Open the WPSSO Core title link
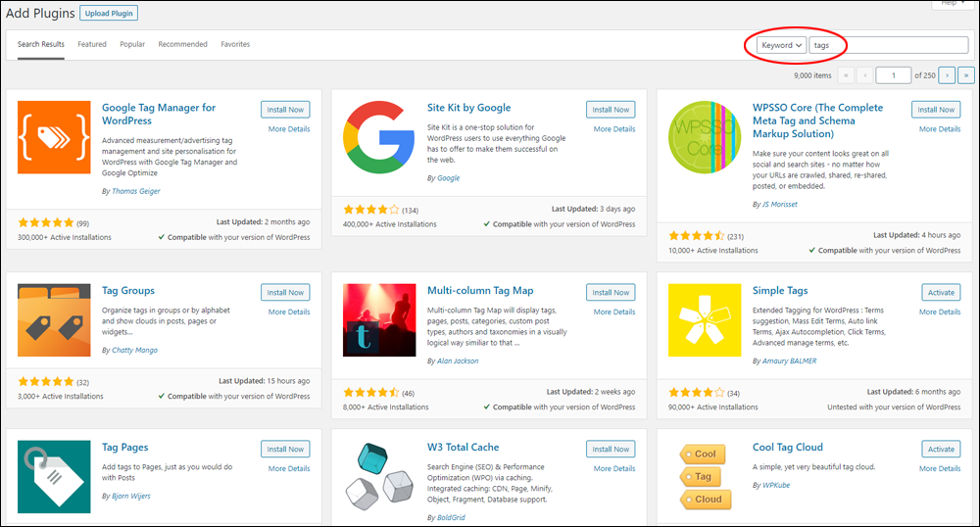 (817, 120)
